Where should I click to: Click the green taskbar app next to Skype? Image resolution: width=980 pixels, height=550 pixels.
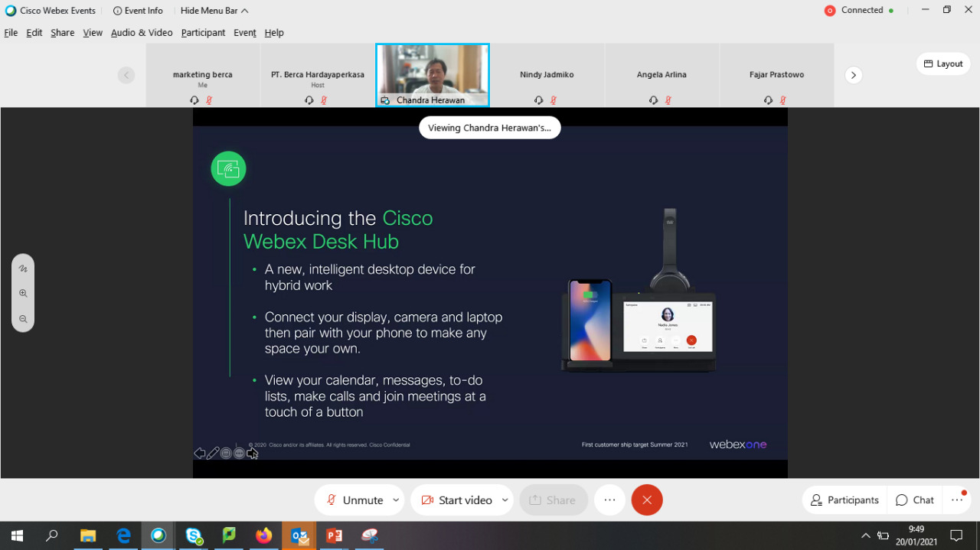pos(229,535)
